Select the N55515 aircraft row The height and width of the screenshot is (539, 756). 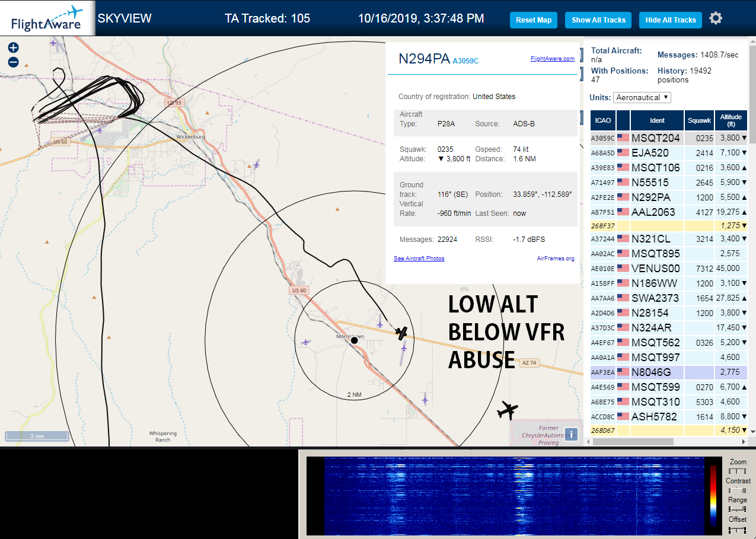[669, 183]
